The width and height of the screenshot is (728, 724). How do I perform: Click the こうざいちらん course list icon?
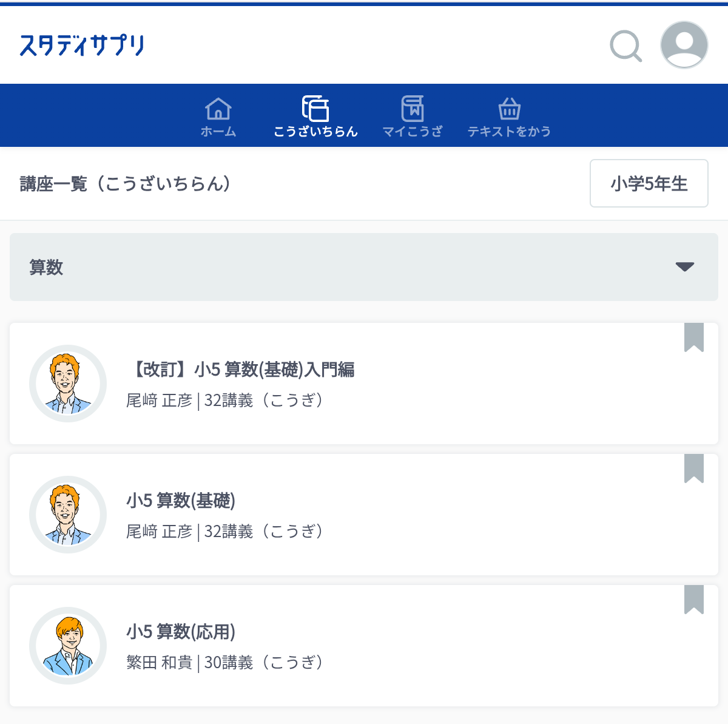(x=315, y=109)
